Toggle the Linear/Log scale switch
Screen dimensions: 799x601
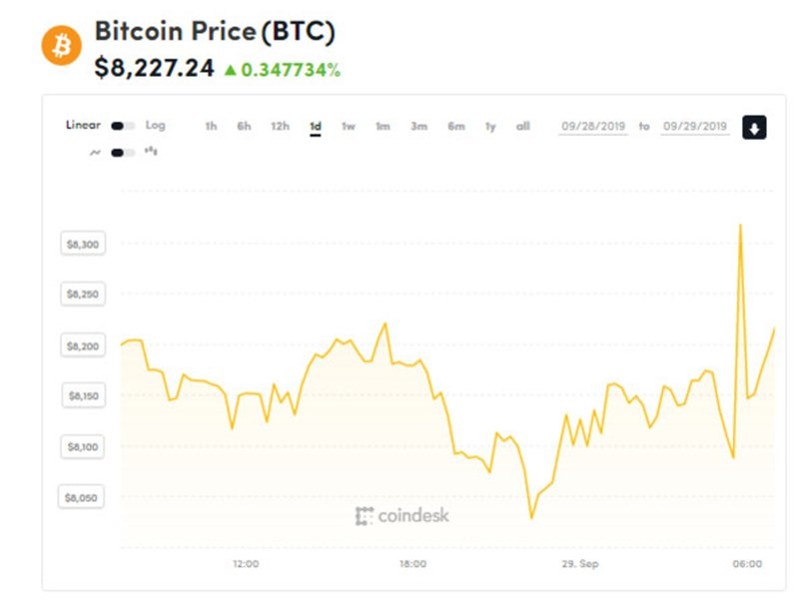pyautogui.click(x=123, y=126)
